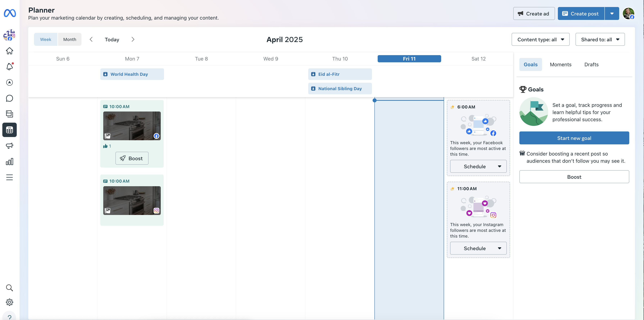Open Facebook post thumbnail at 10:00 AM

click(x=132, y=126)
